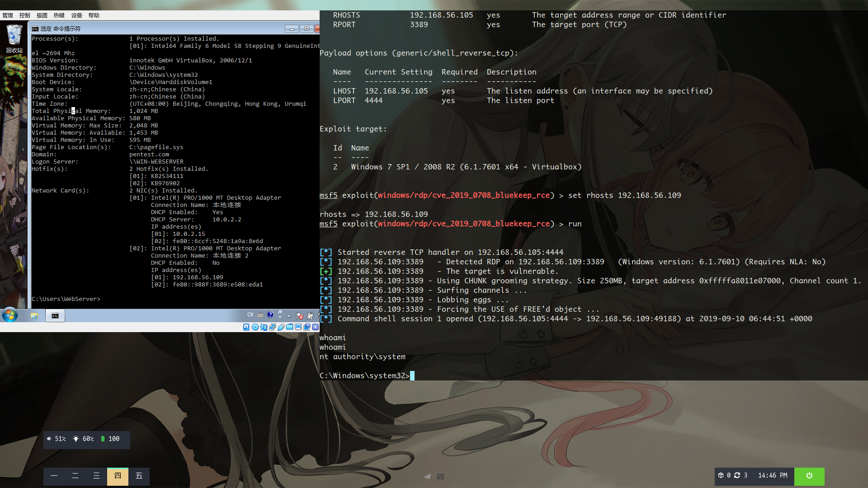Click the hard disk status icon in VirtualBox bar
Screen dimensions: 868x488
pyautogui.click(x=246, y=328)
